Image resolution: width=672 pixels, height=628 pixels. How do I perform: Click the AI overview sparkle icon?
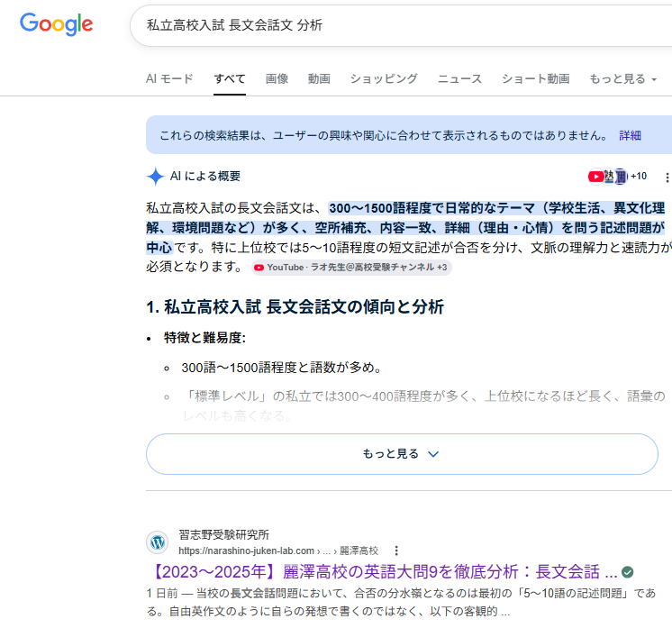point(155,177)
